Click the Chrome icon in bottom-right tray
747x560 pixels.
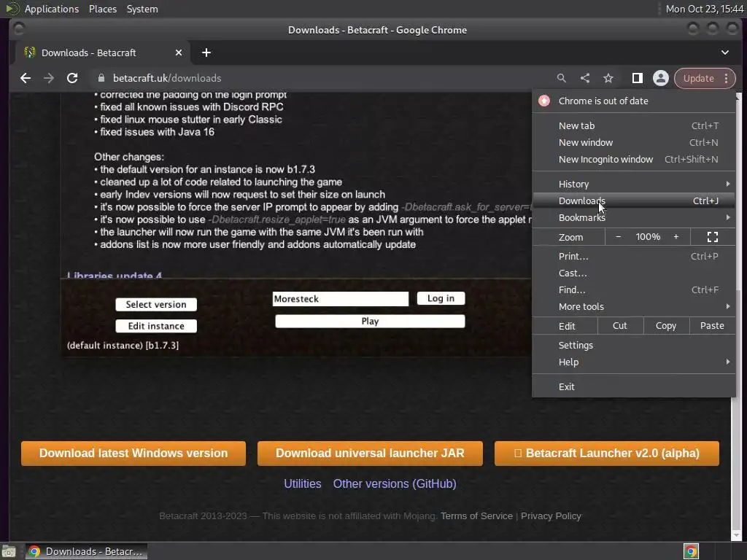coord(691,551)
